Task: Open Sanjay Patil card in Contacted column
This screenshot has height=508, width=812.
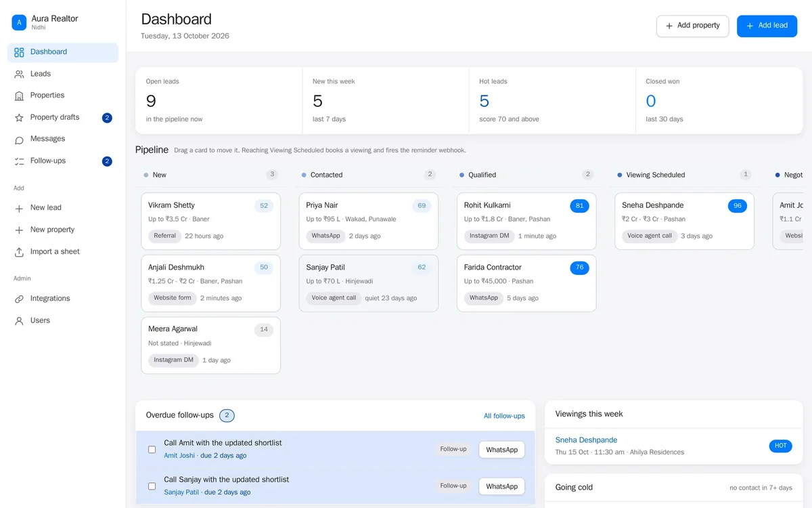Action: (x=369, y=283)
